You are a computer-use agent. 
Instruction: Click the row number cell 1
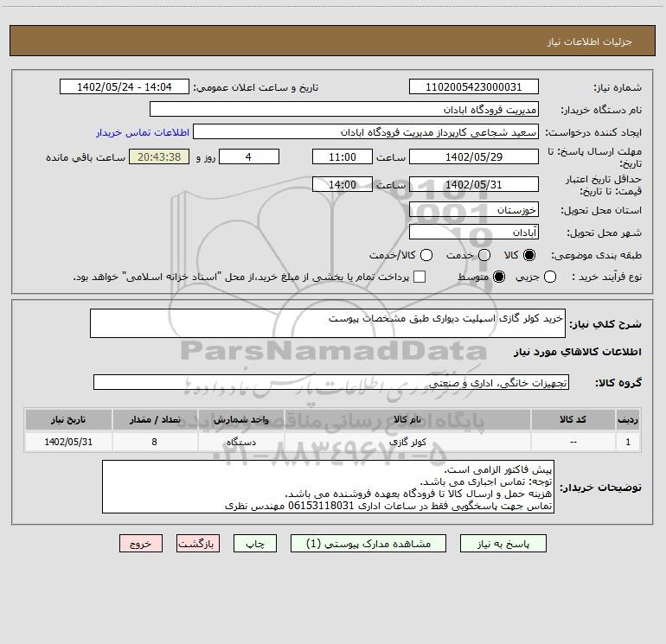(x=628, y=442)
